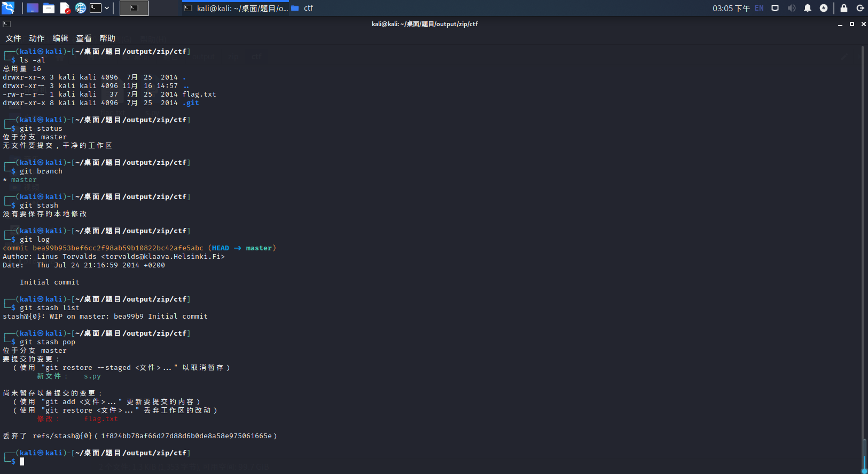
Task: Click the 'git branch' command text
Action: pos(41,171)
